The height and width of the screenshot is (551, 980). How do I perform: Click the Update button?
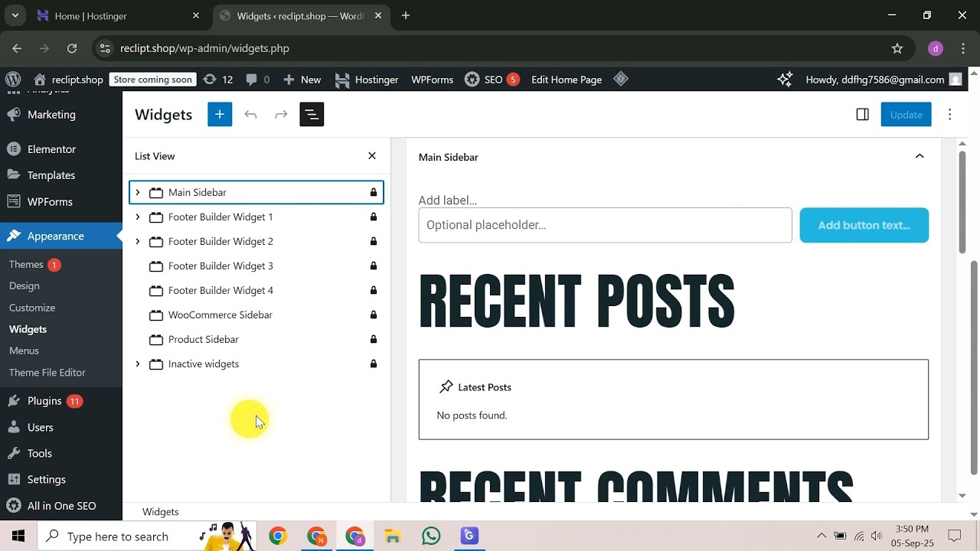tap(906, 114)
